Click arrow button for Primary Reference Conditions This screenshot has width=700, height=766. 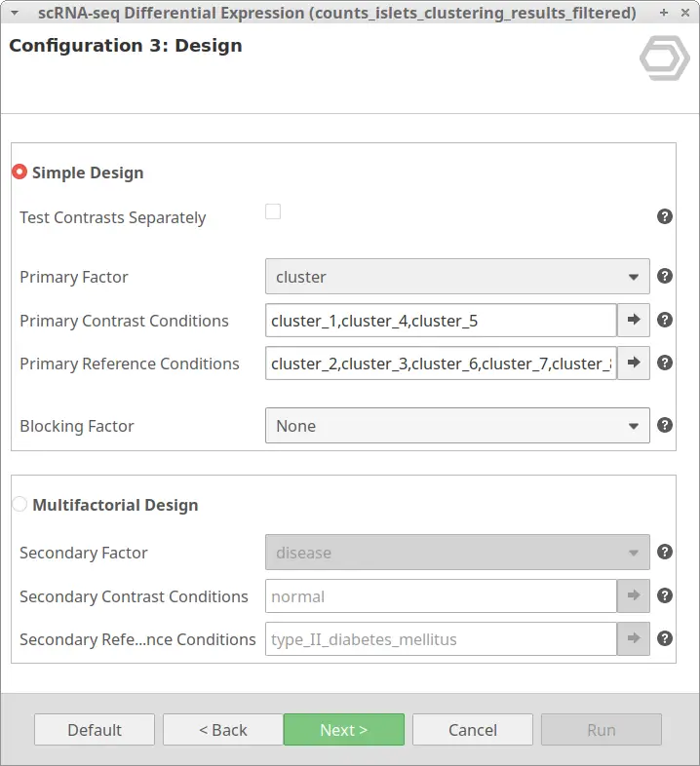[634, 363]
